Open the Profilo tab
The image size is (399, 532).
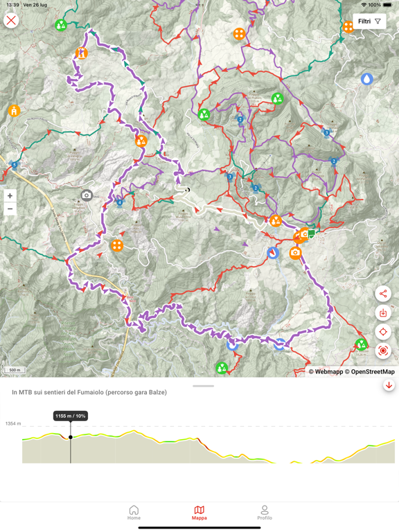(265, 513)
